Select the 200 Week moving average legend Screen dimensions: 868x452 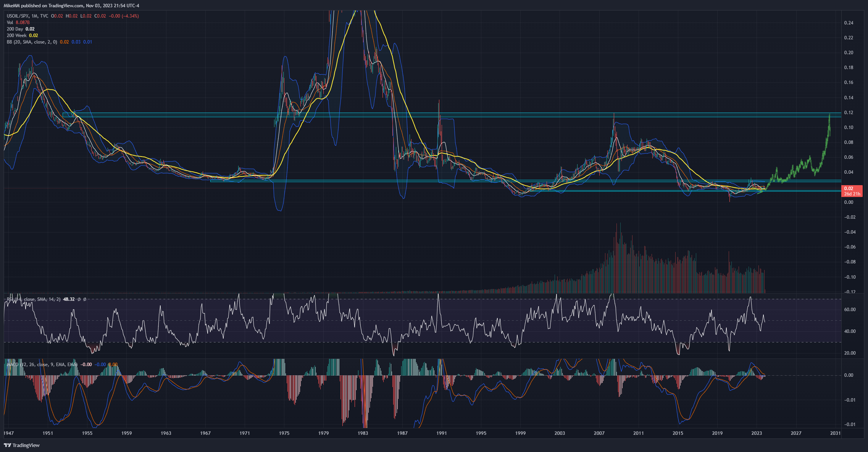click(x=22, y=36)
